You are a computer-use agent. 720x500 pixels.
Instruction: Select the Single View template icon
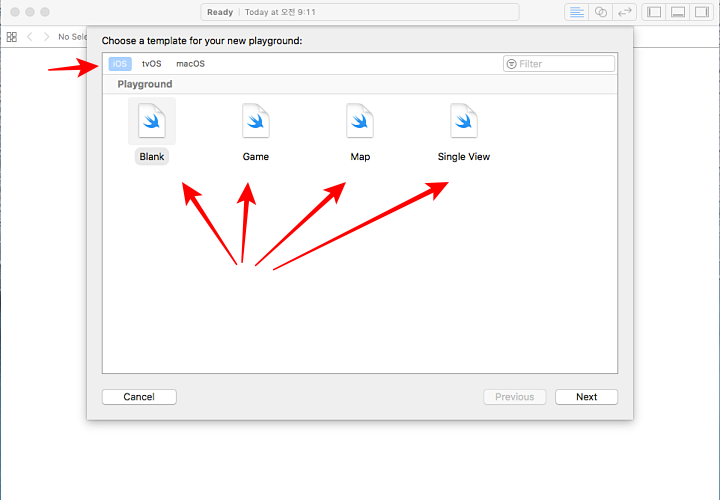click(x=464, y=121)
